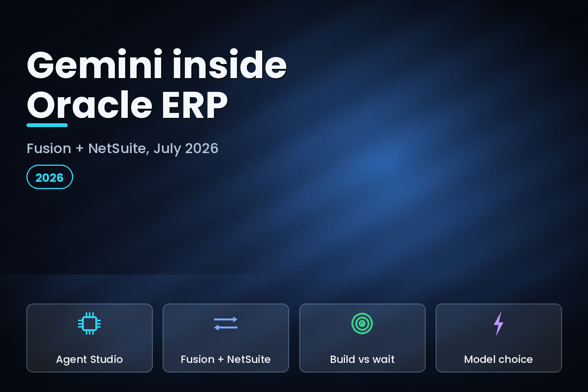Click the 'Fusion + NetSuite, July 2026' subtitle
Viewport: 588px width, 392px height.
coord(122,149)
